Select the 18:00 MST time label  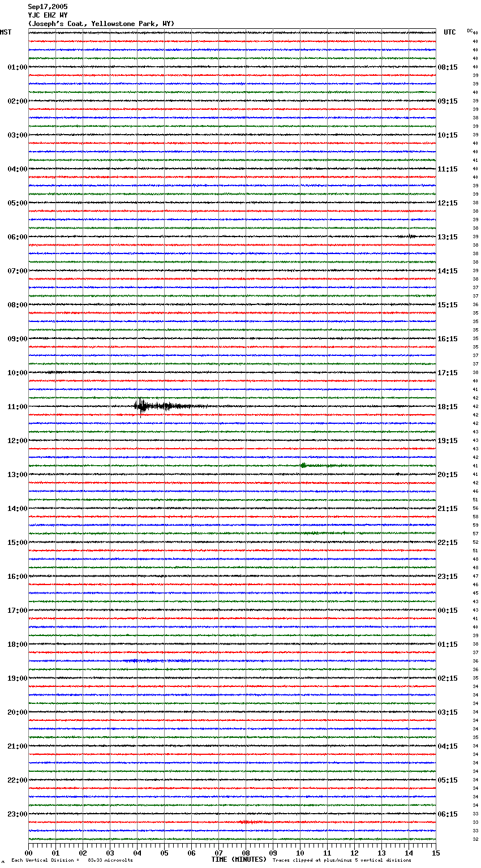(x=18, y=644)
